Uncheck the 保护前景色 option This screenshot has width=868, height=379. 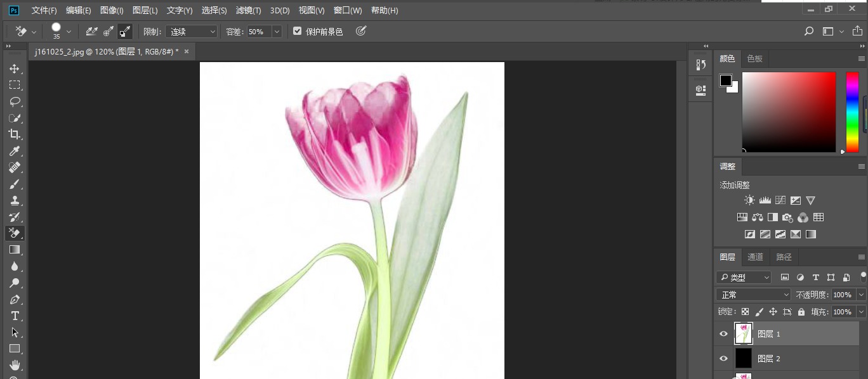point(297,30)
